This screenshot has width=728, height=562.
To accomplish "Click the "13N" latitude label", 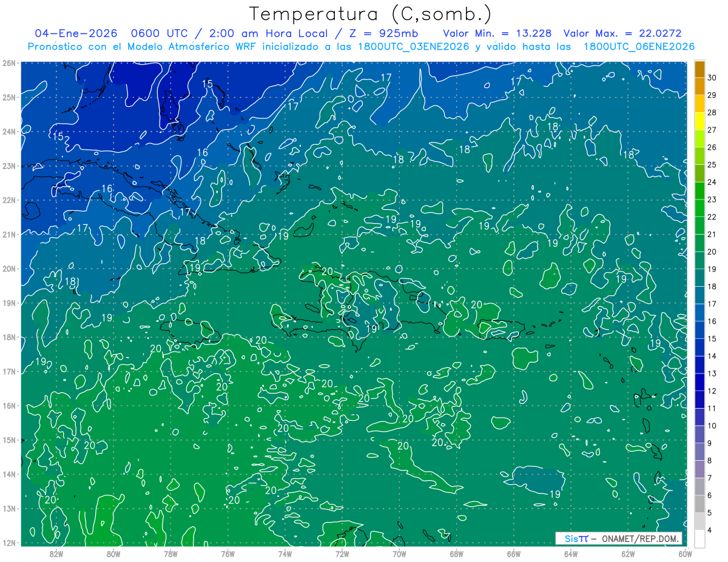I will pos(8,508).
